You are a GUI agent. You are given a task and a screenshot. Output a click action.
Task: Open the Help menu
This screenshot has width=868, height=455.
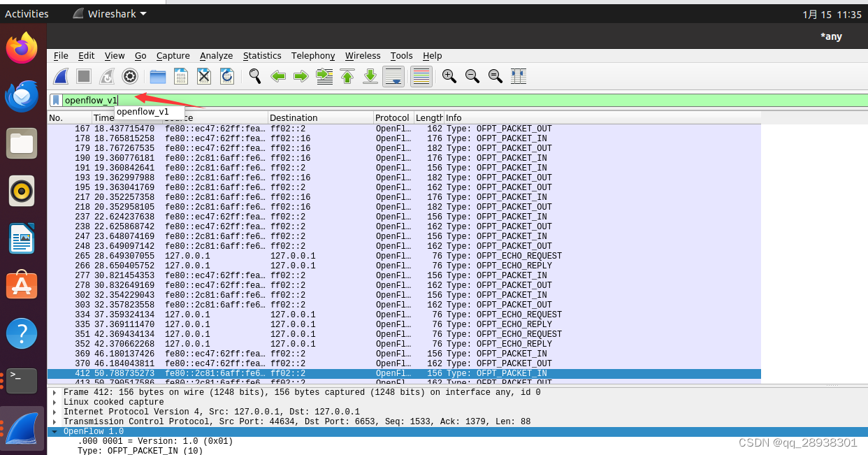tap(433, 56)
